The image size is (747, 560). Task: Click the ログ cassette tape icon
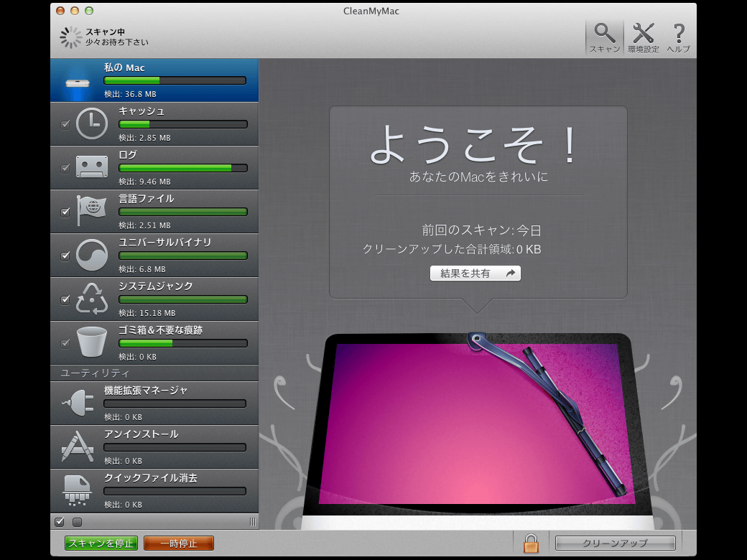pyautogui.click(x=92, y=167)
